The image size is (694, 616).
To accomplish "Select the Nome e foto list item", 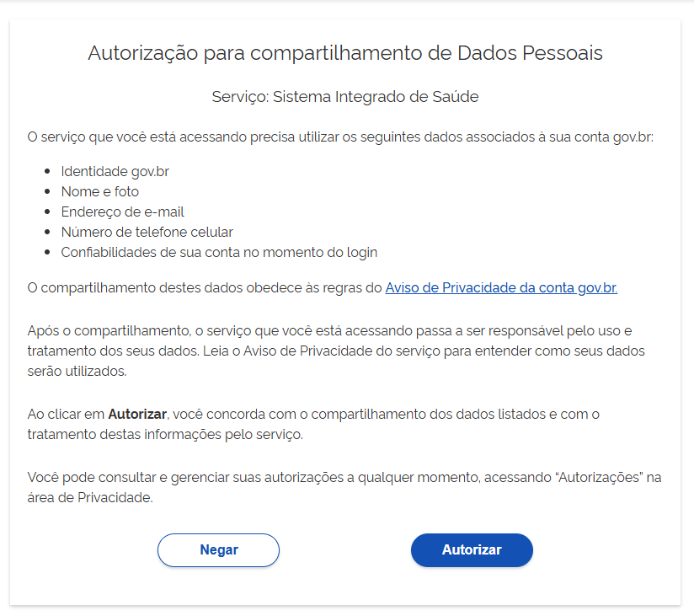I will (99, 192).
